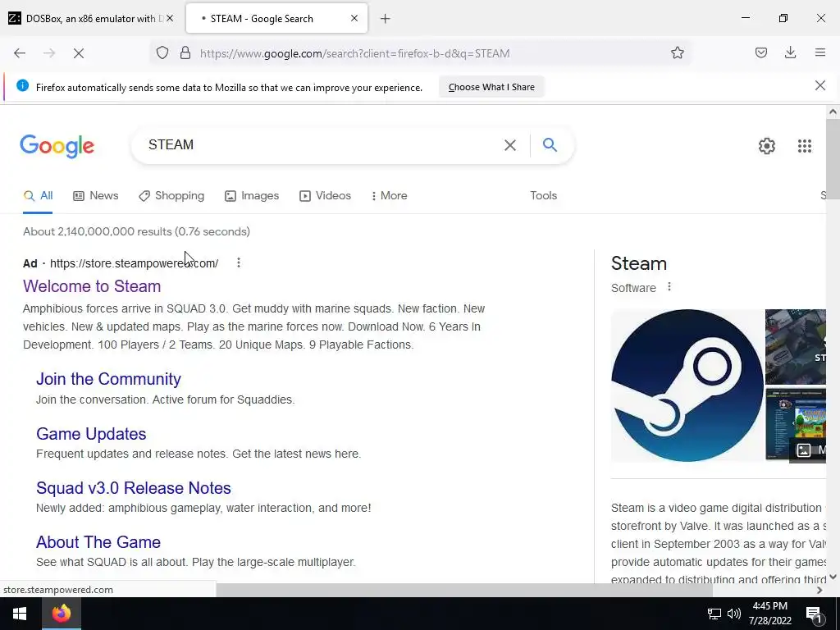This screenshot has height=630, width=840.
Task: Click the Google logo
Action: 57,146
